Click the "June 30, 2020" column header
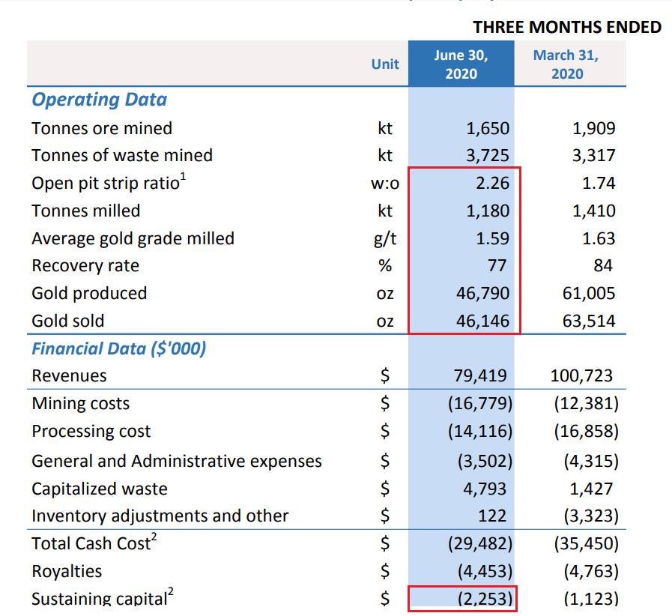 point(460,63)
